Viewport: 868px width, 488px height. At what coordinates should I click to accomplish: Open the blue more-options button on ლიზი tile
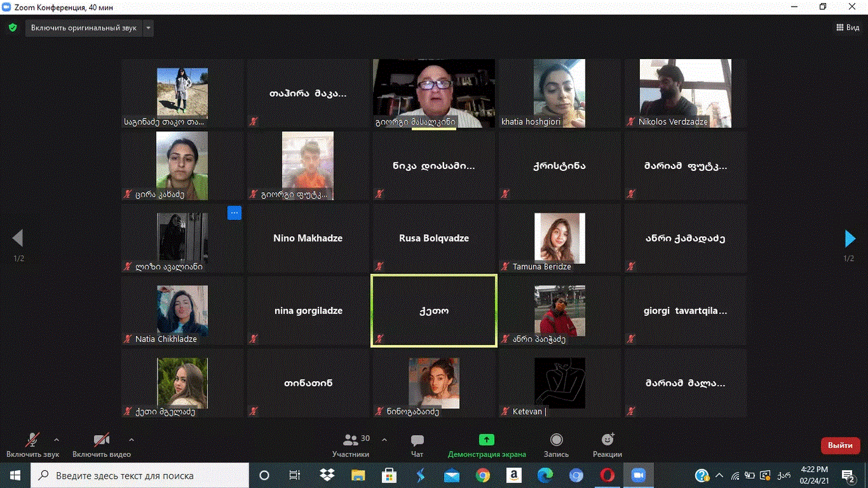point(234,213)
